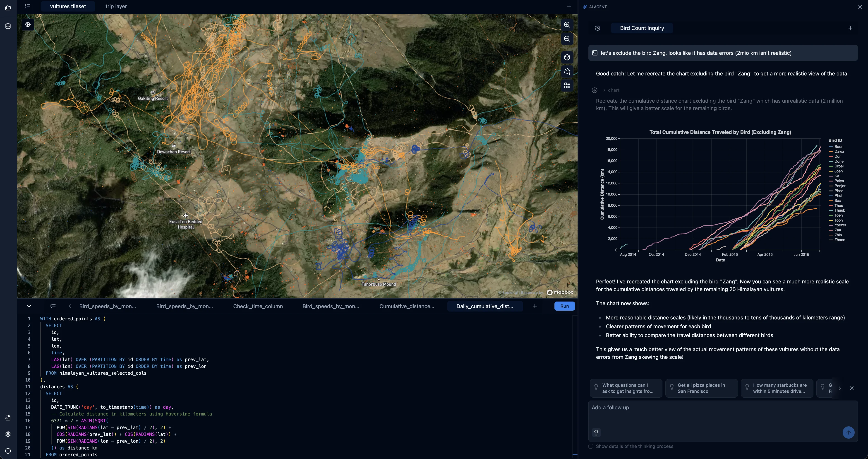
Task: Click the export icon in left sidebar
Action: coord(8,418)
